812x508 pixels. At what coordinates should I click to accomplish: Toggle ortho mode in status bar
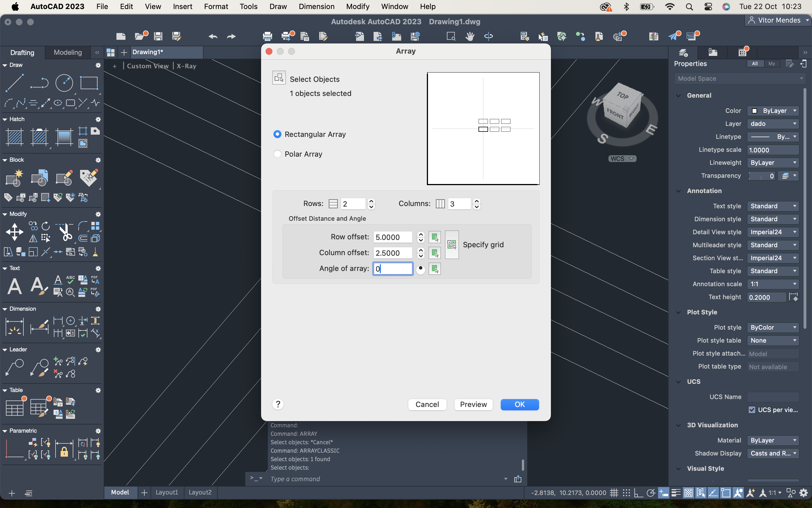tap(638, 493)
